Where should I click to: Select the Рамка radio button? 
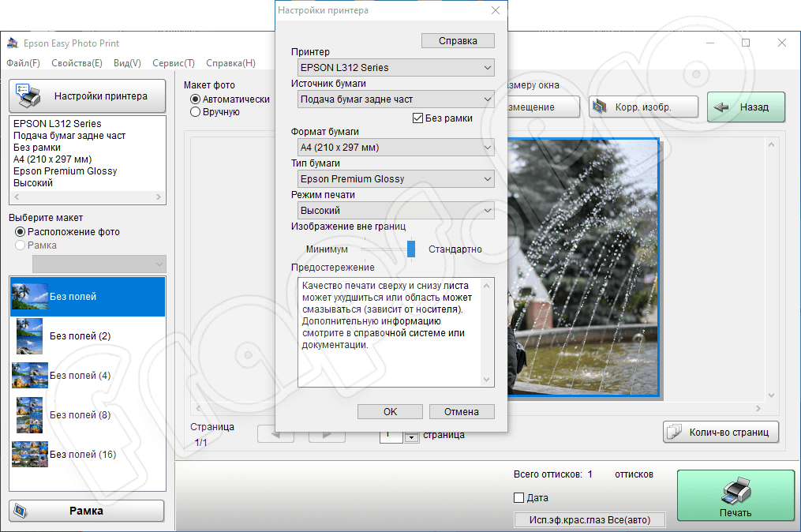coord(20,245)
